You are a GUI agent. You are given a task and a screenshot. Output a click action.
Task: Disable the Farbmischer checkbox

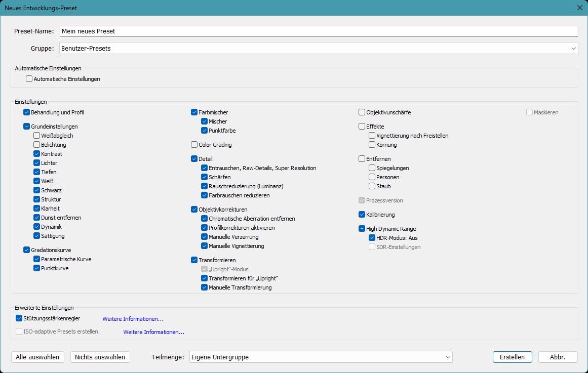pyautogui.click(x=194, y=112)
